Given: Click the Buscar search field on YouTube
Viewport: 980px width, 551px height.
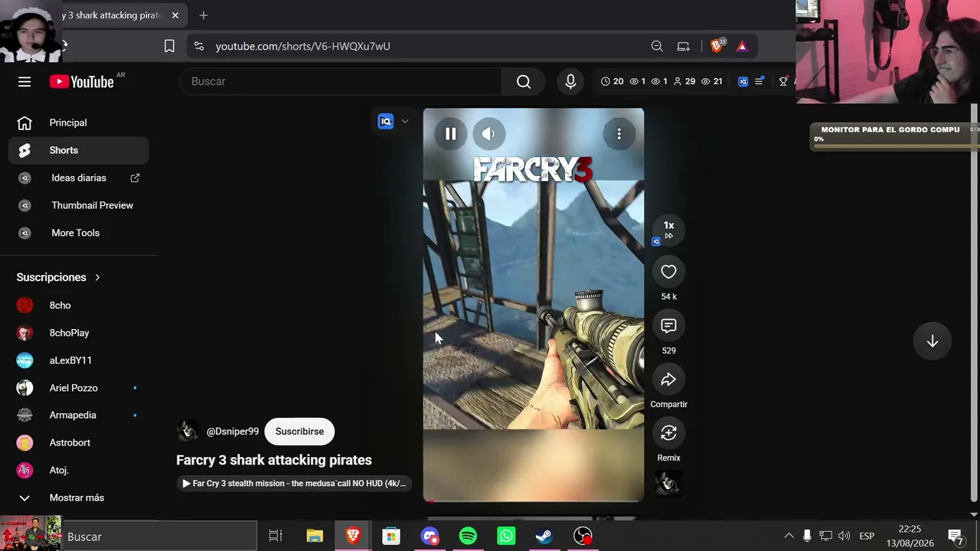Looking at the screenshot, I should (x=341, y=81).
